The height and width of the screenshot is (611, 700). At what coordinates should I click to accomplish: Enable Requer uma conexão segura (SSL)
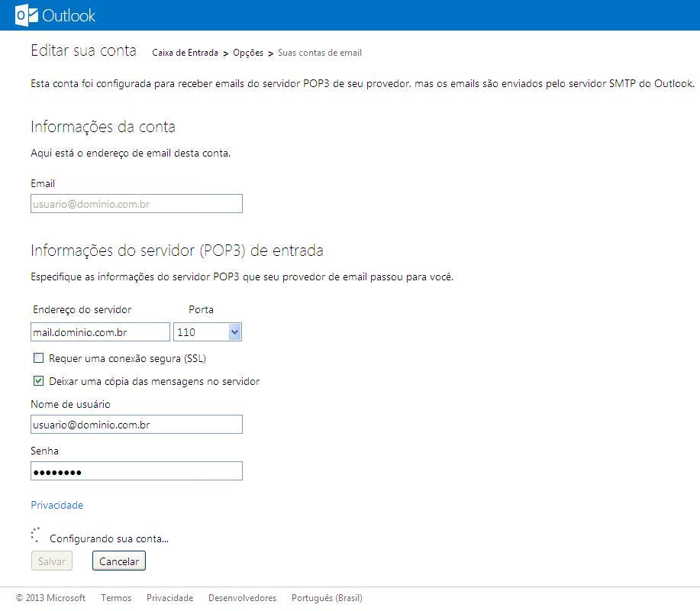39,357
